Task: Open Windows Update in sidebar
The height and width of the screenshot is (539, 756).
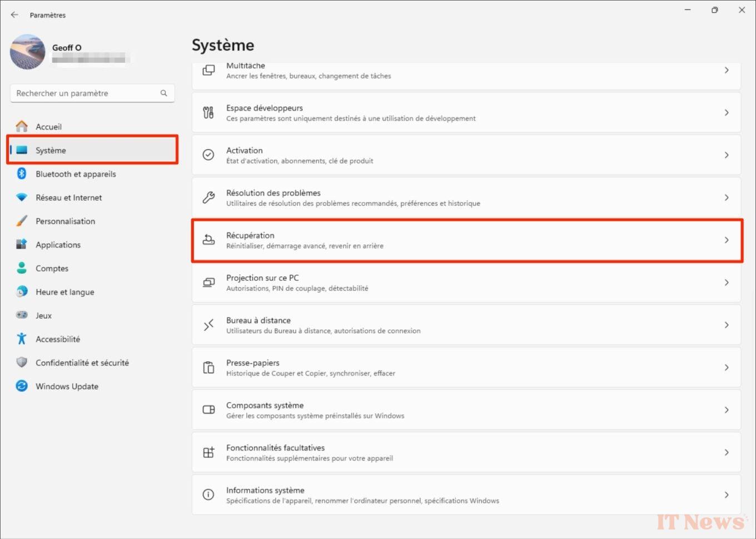Action: click(x=67, y=386)
